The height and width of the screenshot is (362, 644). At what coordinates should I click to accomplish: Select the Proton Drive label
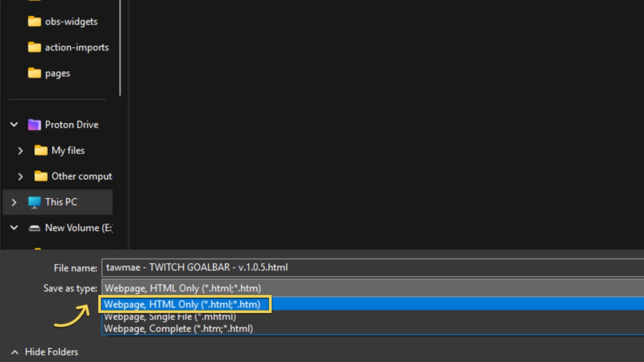click(72, 125)
